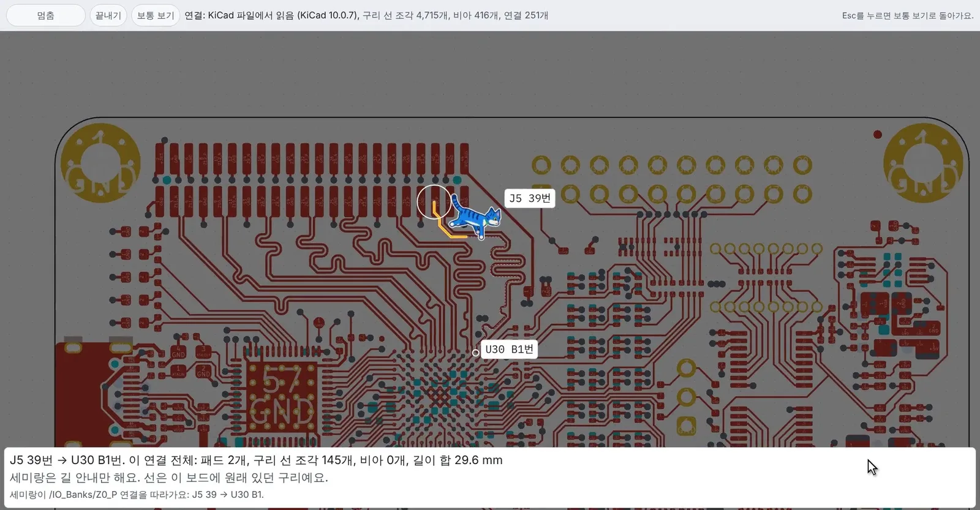The height and width of the screenshot is (510, 980).
Task: Click the blue cat guide mascot
Action: [x=475, y=217]
